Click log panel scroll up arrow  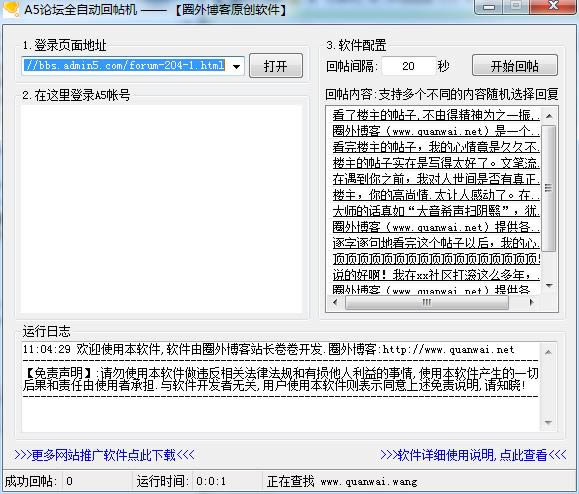(548, 352)
